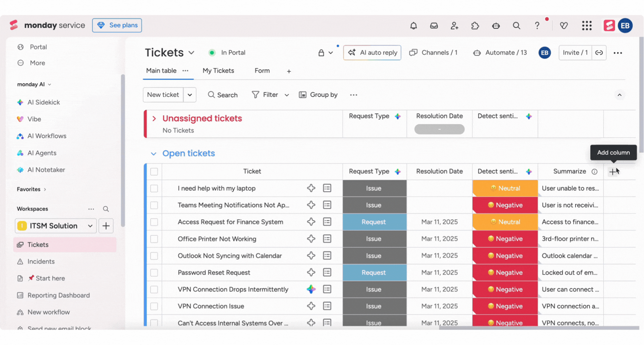Viewport: 644px width, 345px height.
Task: Open the Tickets board title dropdown
Action: pyautogui.click(x=191, y=53)
